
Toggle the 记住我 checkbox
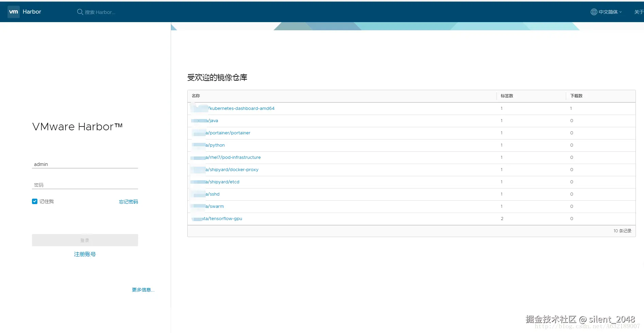tap(35, 201)
